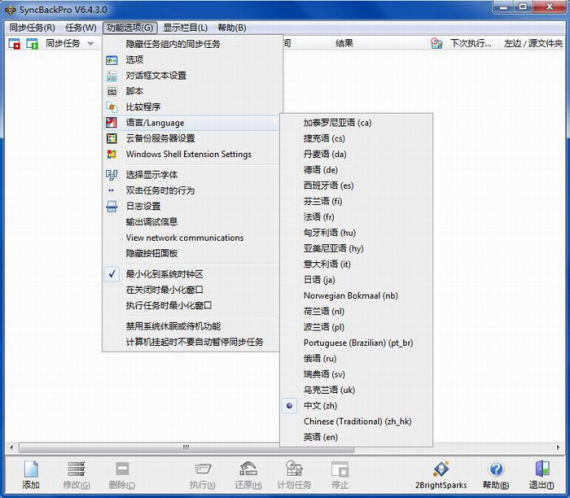The height and width of the screenshot is (498, 570).
Task: Click the green run icon in column header
Action: coord(32,44)
